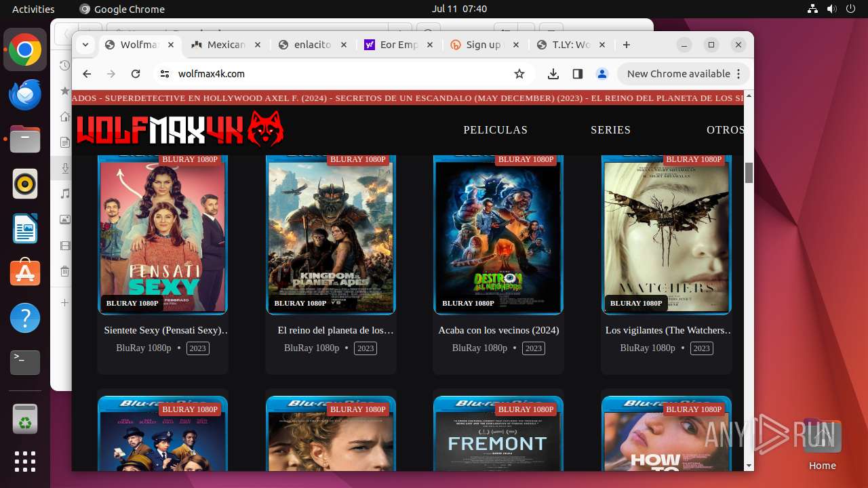Open Google Chrome from the Ubuntu dock
Screen dimensions: 868x488
(25, 50)
